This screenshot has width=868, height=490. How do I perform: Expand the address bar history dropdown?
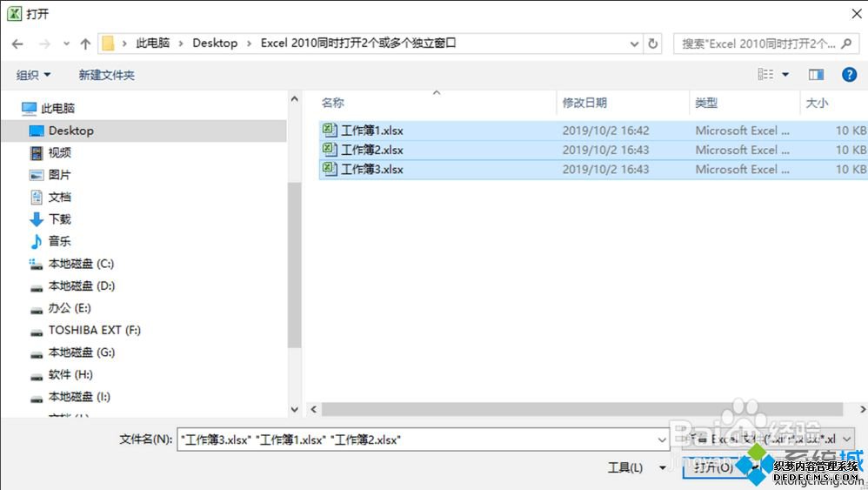(x=634, y=44)
